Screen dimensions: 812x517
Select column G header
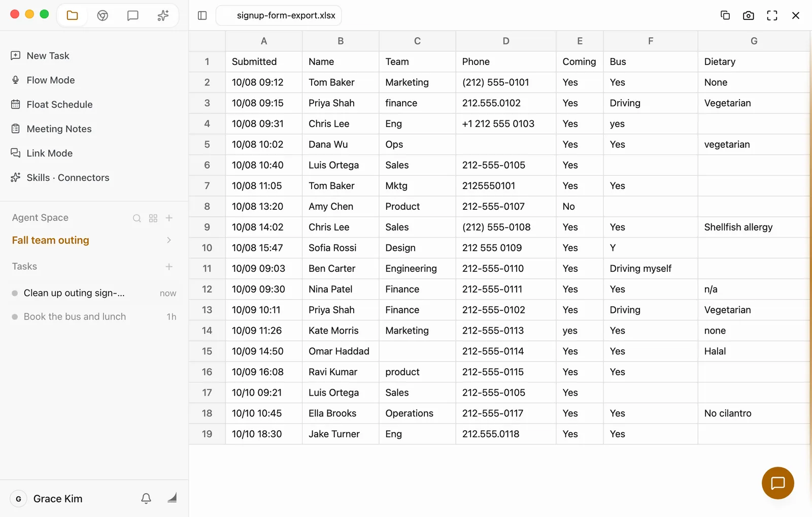pyautogui.click(x=754, y=41)
